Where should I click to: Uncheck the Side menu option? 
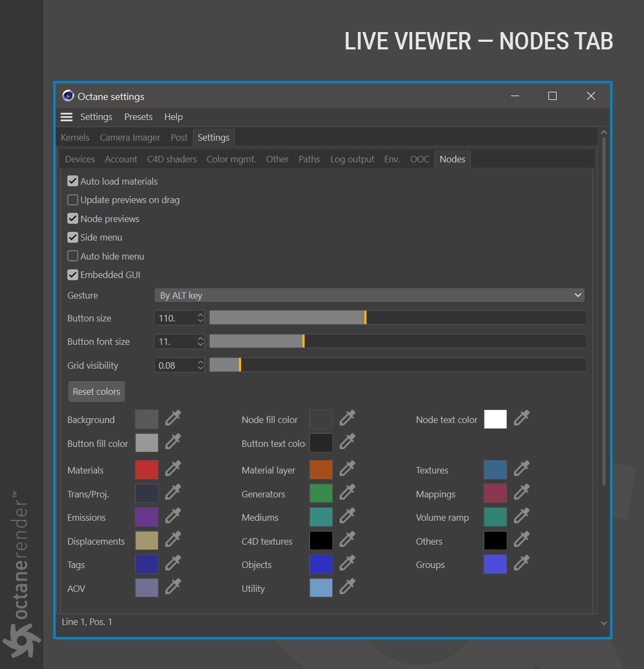coord(73,237)
